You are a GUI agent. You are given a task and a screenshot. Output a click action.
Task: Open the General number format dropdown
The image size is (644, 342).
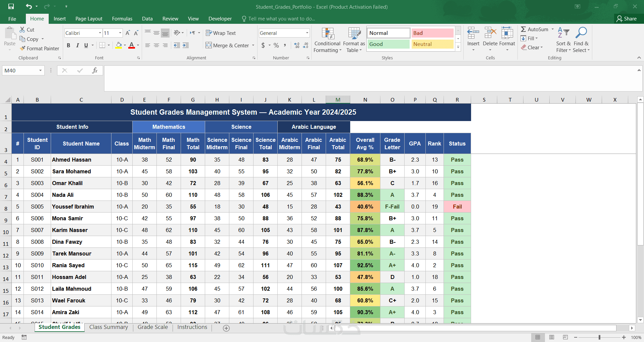pos(307,33)
